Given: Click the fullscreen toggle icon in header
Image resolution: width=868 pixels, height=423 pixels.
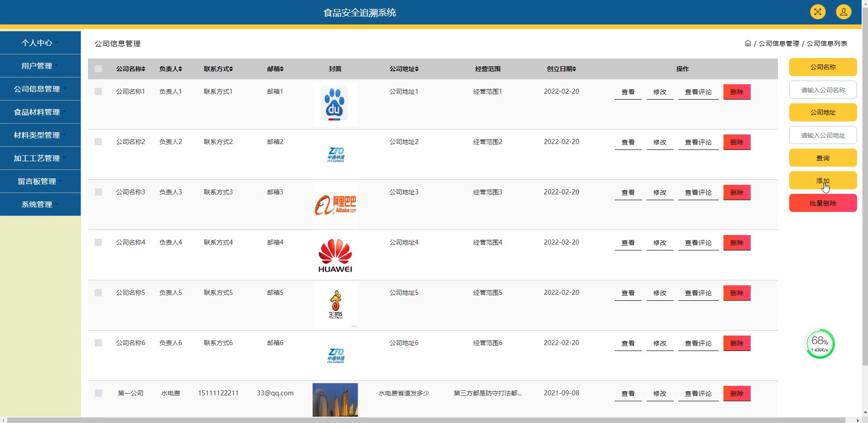Looking at the screenshot, I should click(818, 12).
